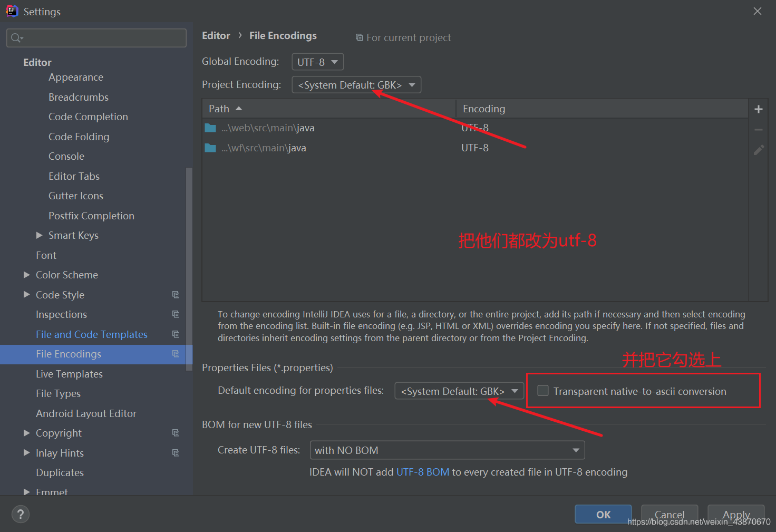This screenshot has width=776, height=532.
Task: Click project-level icon next to Copyright
Action: (176, 433)
